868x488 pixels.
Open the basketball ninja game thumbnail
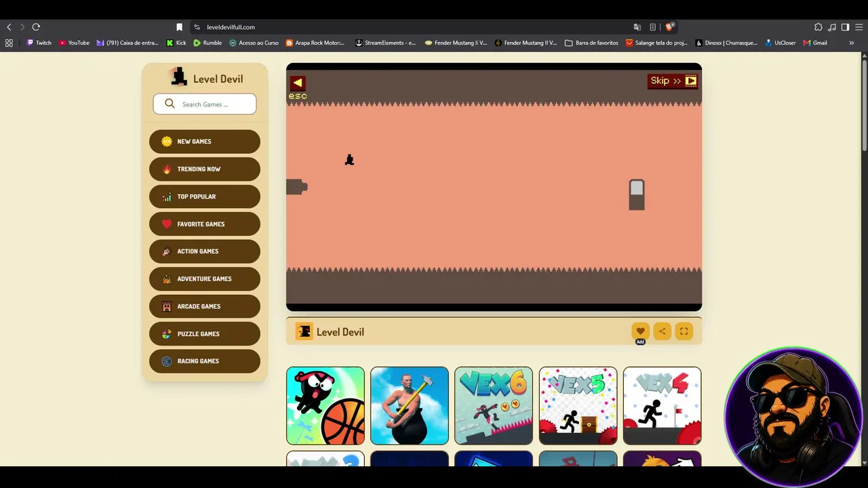[325, 406]
